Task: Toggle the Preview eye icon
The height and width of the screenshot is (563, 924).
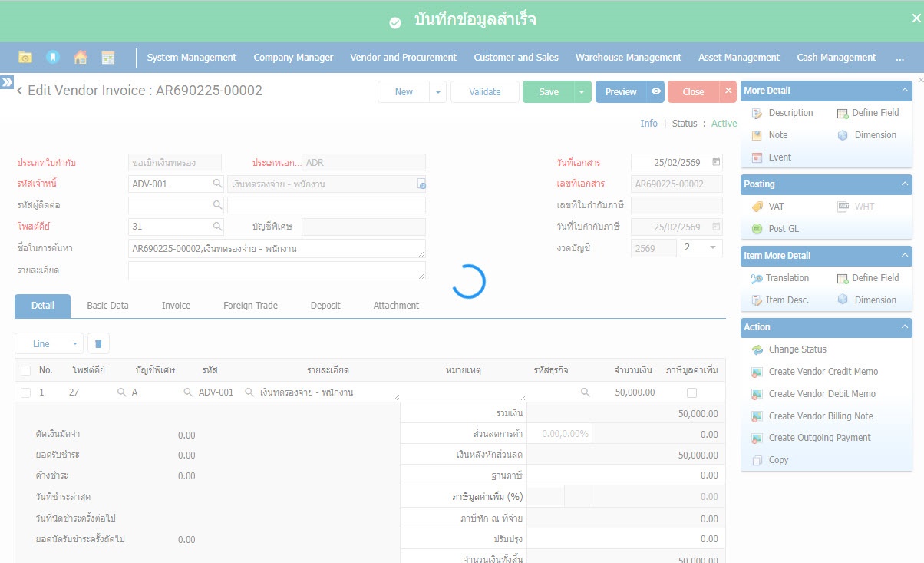Action: point(655,92)
